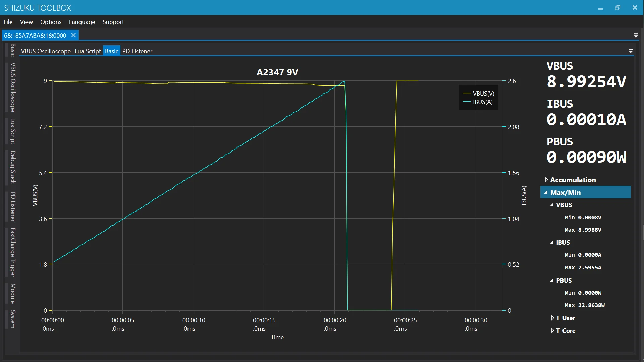Expand the Accumulation section
The height and width of the screenshot is (362, 644).
point(546,180)
